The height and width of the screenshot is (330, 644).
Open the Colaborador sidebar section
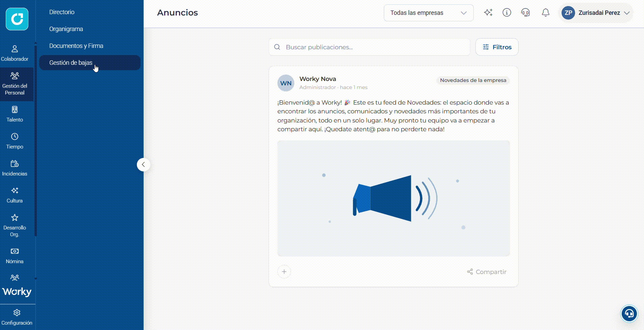[x=15, y=54]
